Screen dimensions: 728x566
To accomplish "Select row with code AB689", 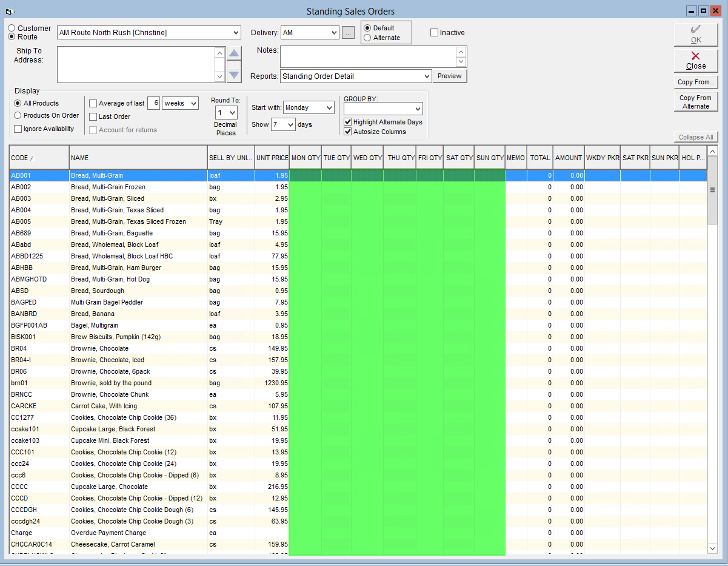I will (358, 233).
